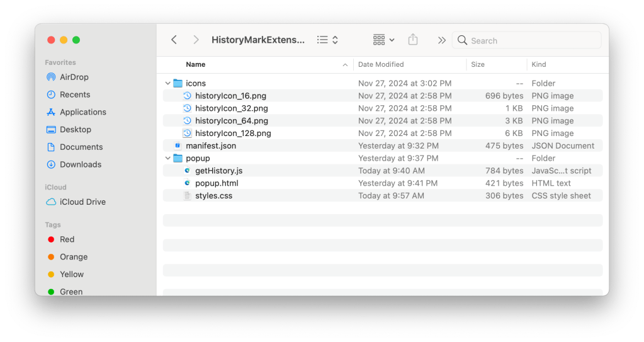Select the Red tag color dot
The image size is (644, 342).
coord(51,239)
